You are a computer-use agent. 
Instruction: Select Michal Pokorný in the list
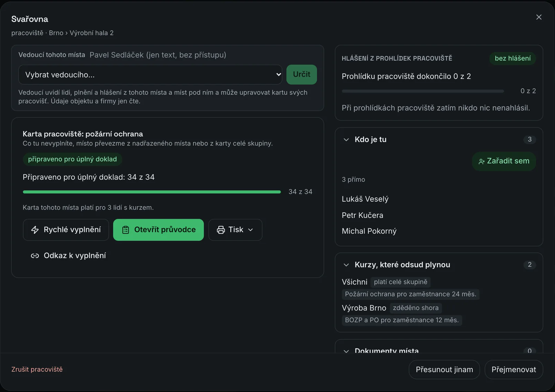pyautogui.click(x=369, y=231)
